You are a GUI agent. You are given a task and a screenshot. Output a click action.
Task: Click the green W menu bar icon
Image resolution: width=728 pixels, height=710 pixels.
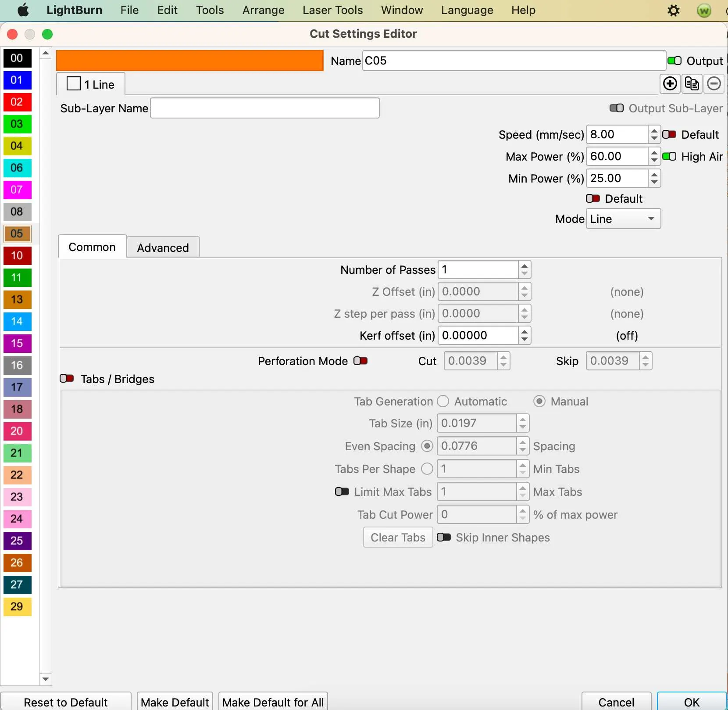point(704,11)
